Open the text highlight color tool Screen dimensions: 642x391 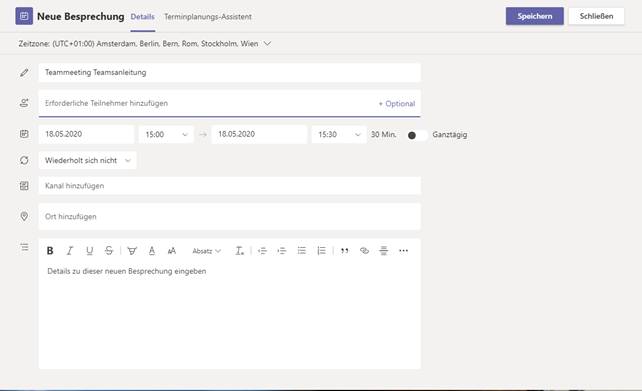[x=132, y=251]
